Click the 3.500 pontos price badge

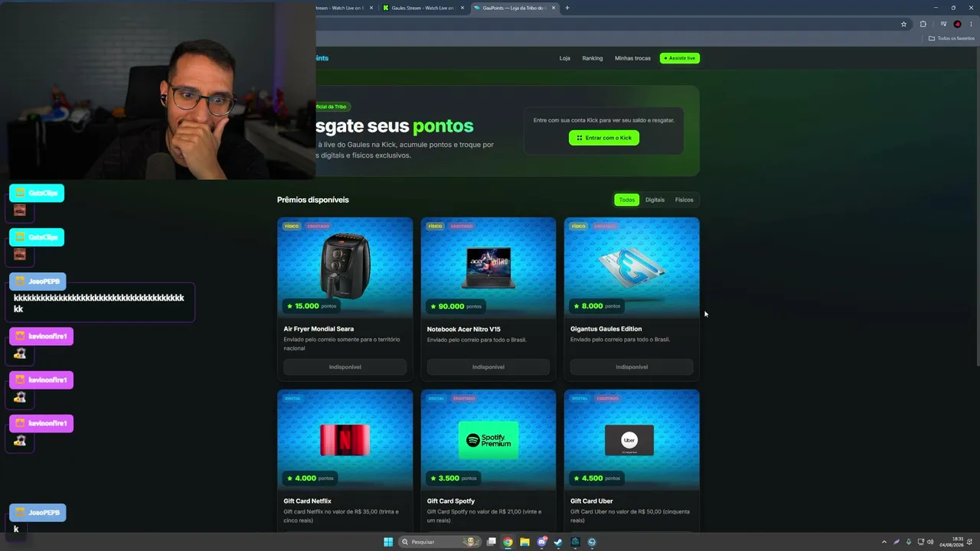(453, 478)
